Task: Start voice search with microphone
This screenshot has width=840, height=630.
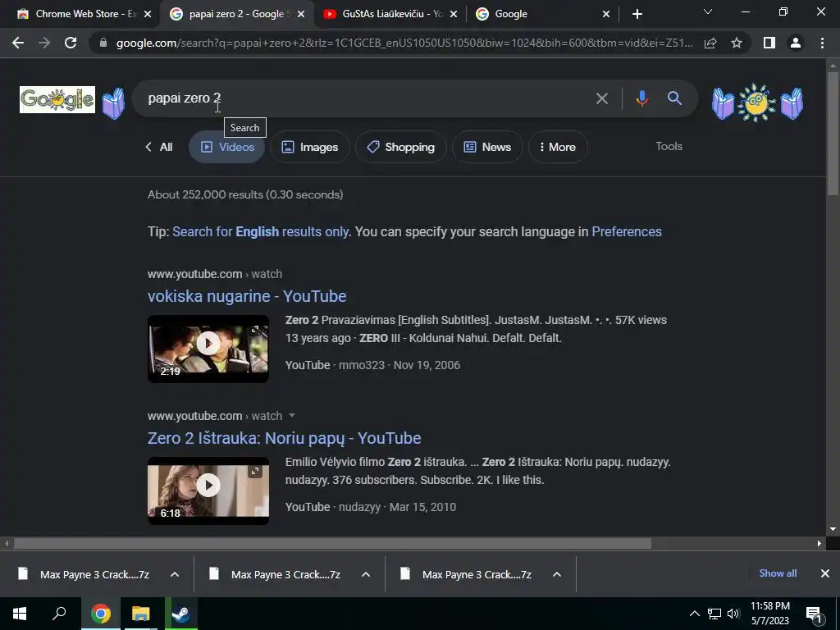Action: (x=641, y=98)
